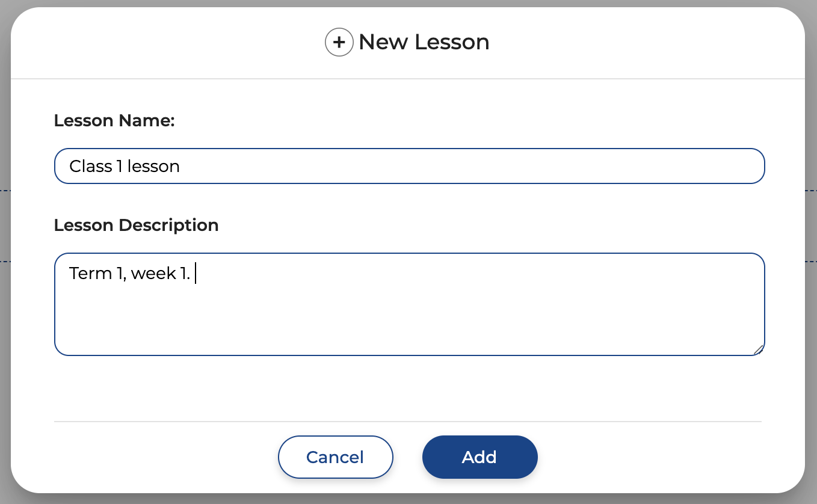Grab the description box resize handle
Image resolution: width=817 pixels, height=504 pixels.
coord(759,349)
